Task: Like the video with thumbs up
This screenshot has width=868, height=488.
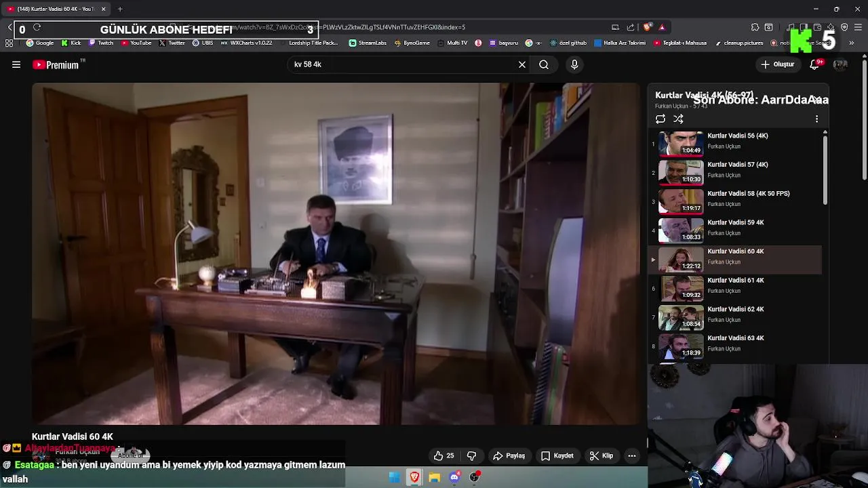Action: tap(444, 455)
